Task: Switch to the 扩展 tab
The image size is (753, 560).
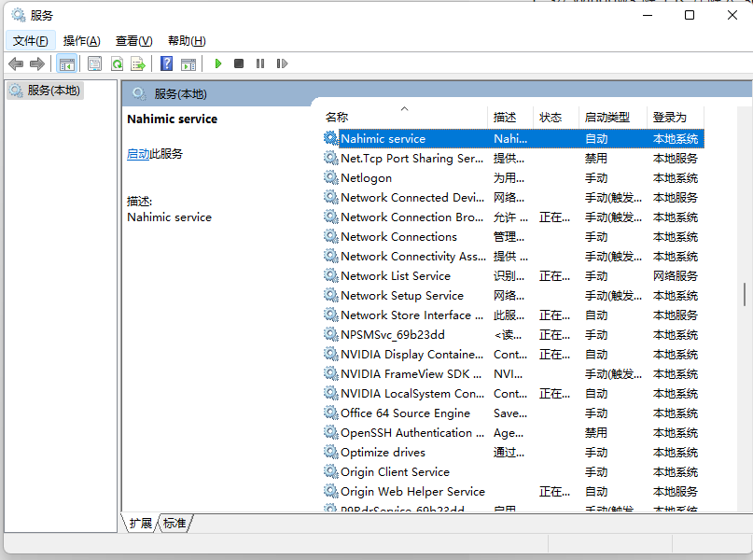Action: click(140, 523)
